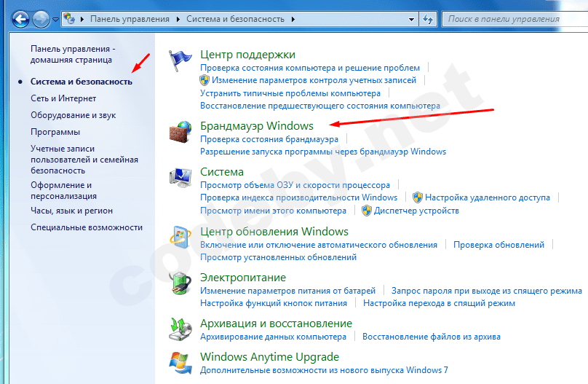588x384 pixels.
Task: Open Программы category in sidebar
Action: click(55, 132)
